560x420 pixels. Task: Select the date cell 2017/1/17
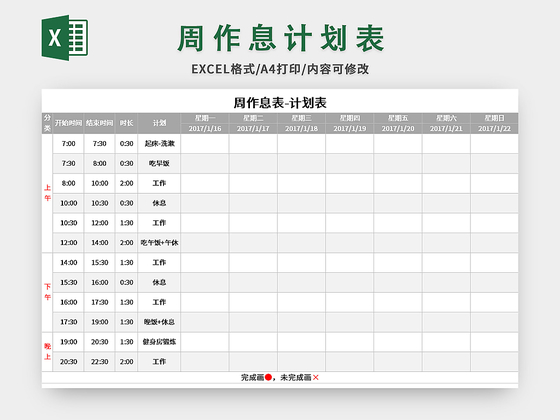click(253, 129)
